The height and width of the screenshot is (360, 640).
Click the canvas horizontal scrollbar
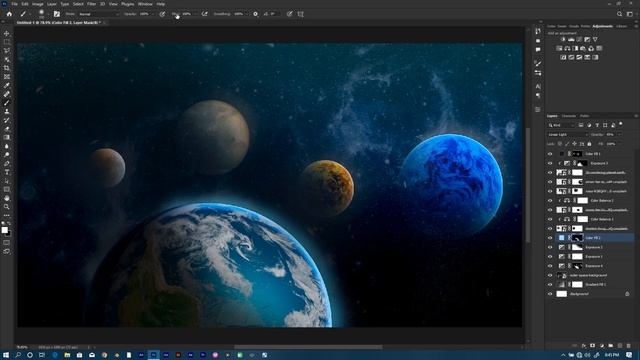308,347
